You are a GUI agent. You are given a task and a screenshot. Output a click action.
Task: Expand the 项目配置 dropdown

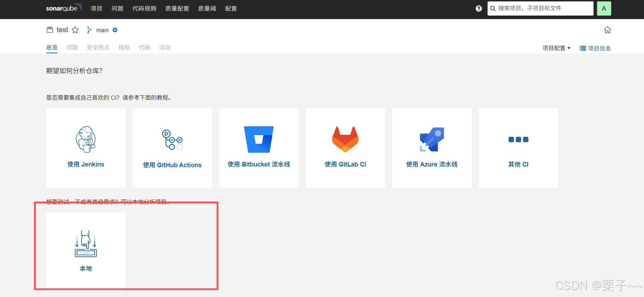pos(556,48)
